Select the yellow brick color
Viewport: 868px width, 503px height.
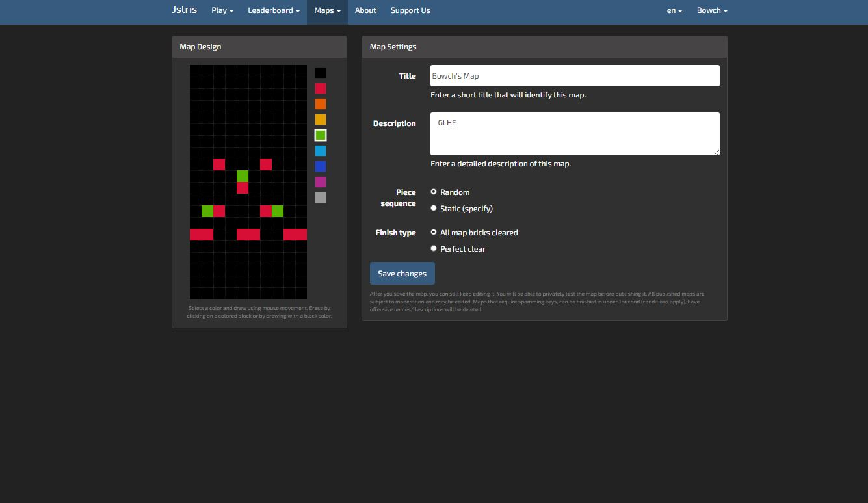click(x=321, y=119)
